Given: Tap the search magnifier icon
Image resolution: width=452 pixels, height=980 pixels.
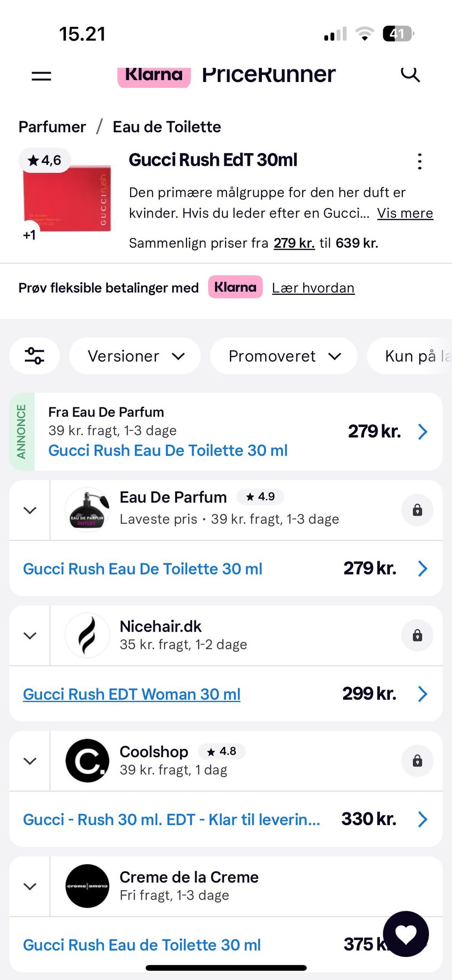Looking at the screenshot, I should [x=410, y=74].
